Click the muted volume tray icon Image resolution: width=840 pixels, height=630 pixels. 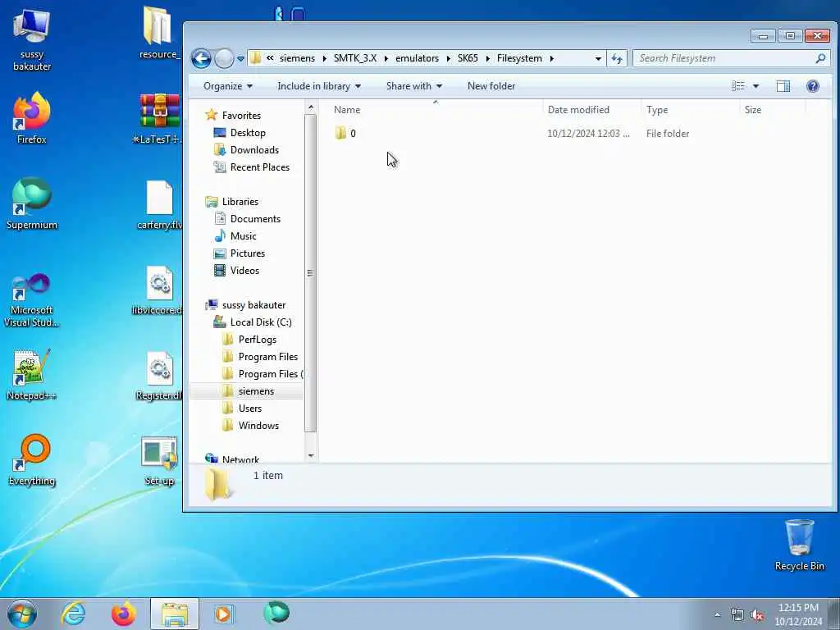pyautogui.click(x=757, y=615)
